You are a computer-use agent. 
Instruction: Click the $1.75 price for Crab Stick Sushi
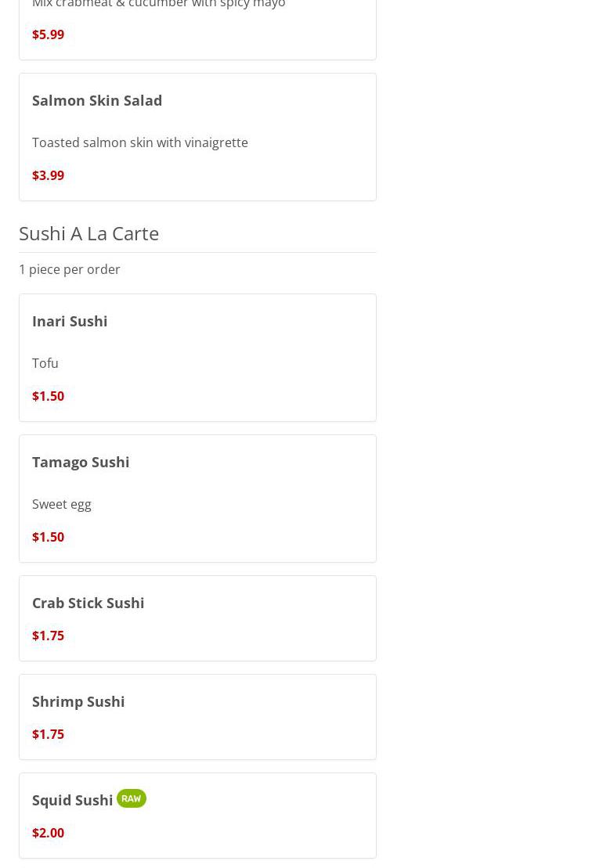[x=48, y=636]
